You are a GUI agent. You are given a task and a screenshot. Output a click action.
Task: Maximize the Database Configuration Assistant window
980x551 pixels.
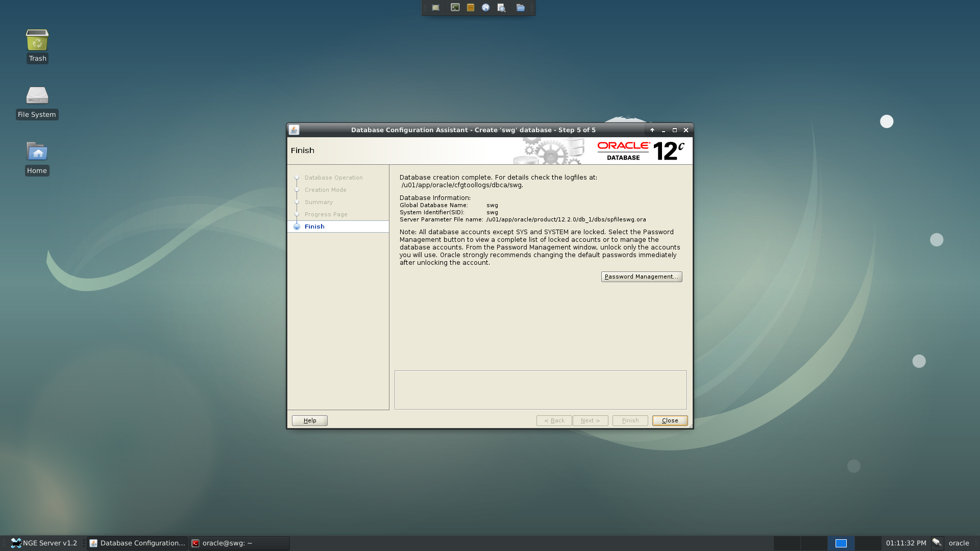point(674,130)
